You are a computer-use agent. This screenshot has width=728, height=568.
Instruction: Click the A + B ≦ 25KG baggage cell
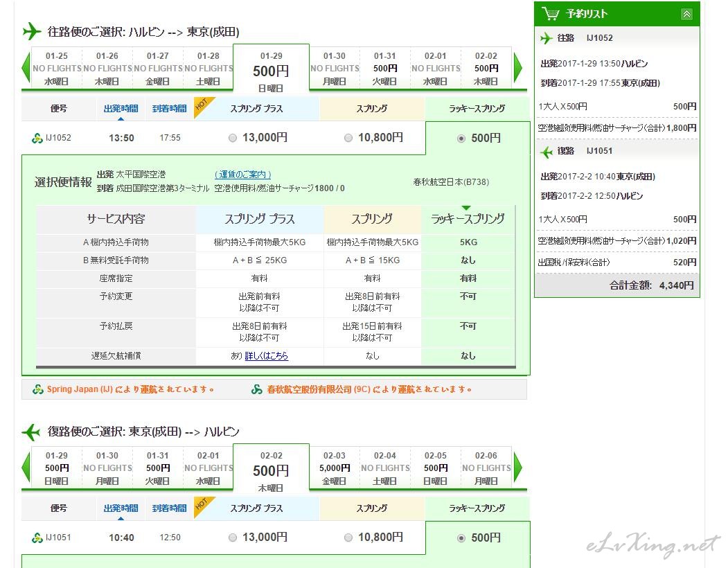pyautogui.click(x=260, y=260)
